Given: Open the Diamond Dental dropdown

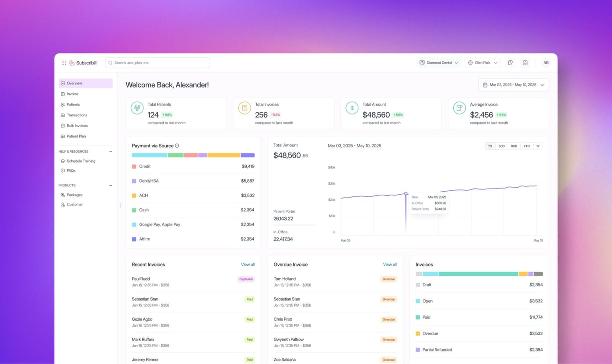Looking at the screenshot, I should tap(438, 63).
